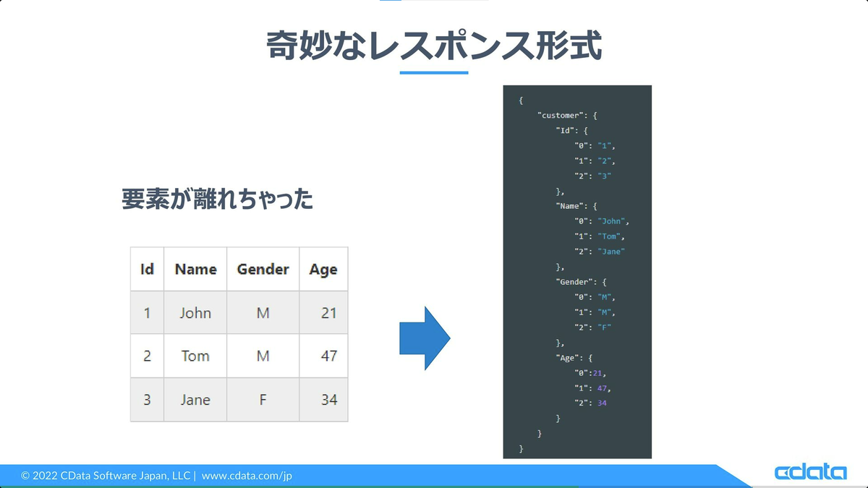
Task: Select the JSON line "0":21
Action: (590, 372)
